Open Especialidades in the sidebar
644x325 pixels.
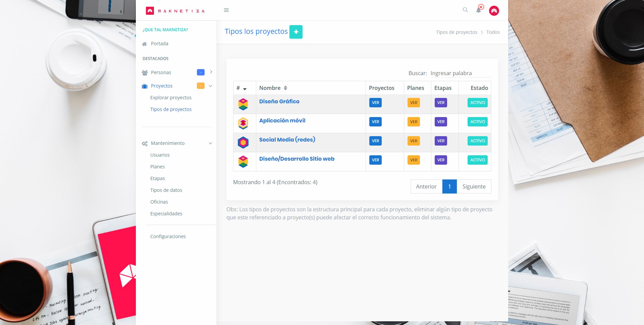click(166, 214)
